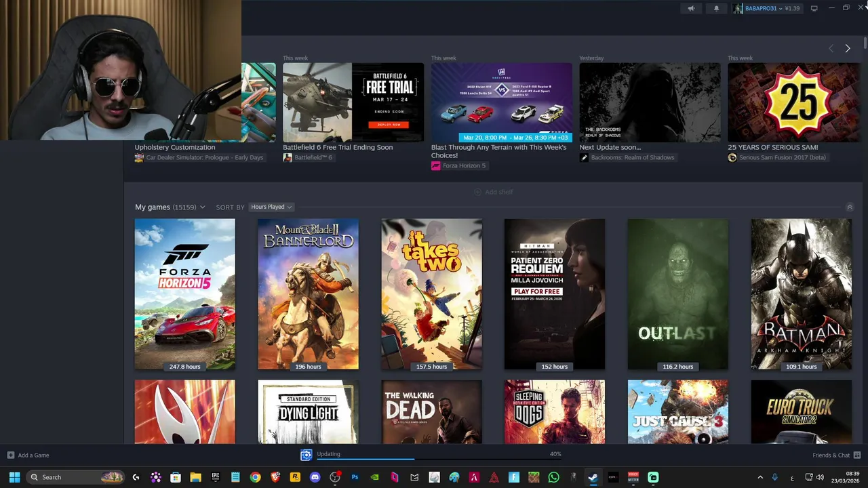Open NVIDIA app taskbar icon
The width and height of the screenshot is (868, 488).
pyautogui.click(x=374, y=477)
